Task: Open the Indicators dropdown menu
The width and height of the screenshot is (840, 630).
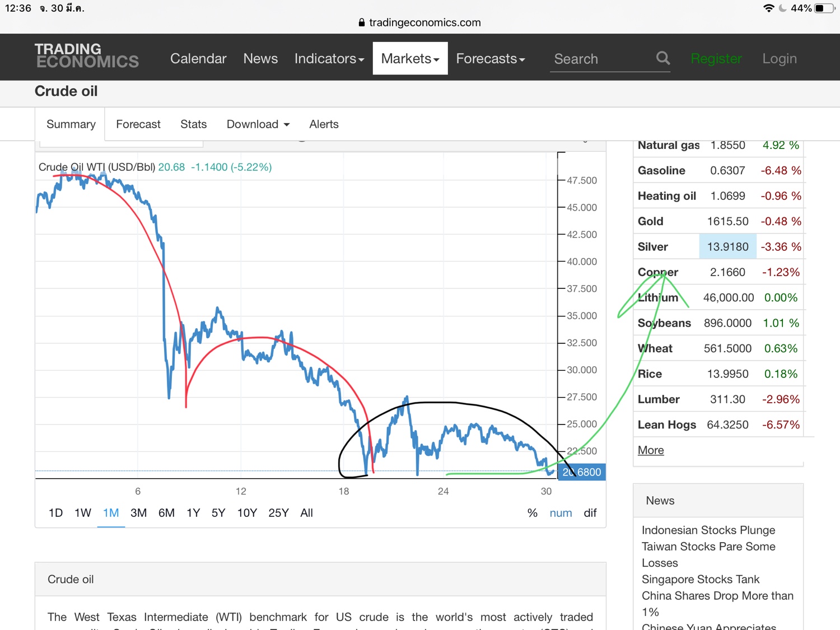Action: pos(329,58)
